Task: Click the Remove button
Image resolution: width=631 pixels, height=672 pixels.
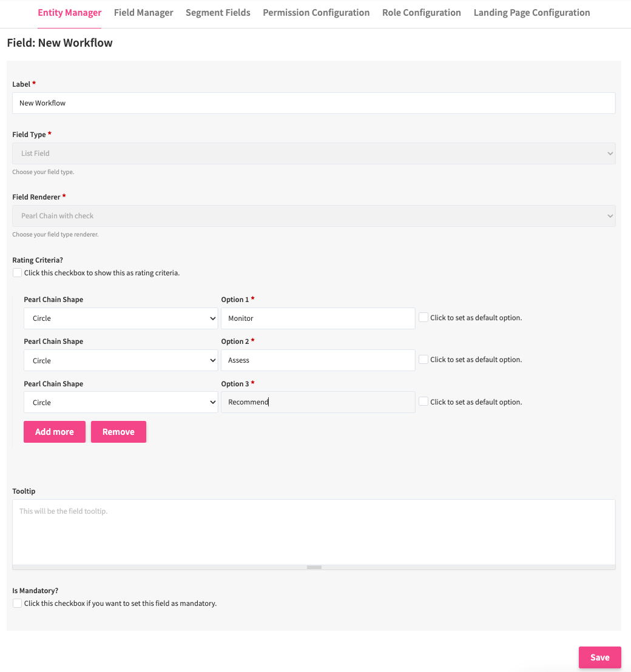Action: pos(118,432)
